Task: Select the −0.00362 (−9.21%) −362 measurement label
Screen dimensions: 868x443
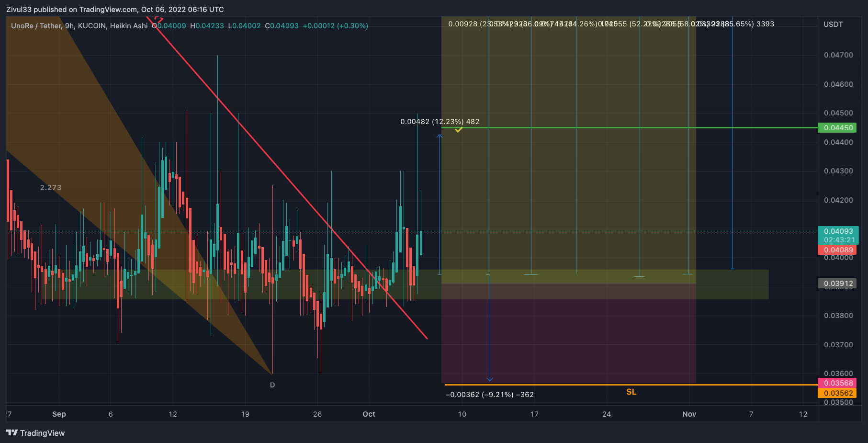Action: [490, 395]
